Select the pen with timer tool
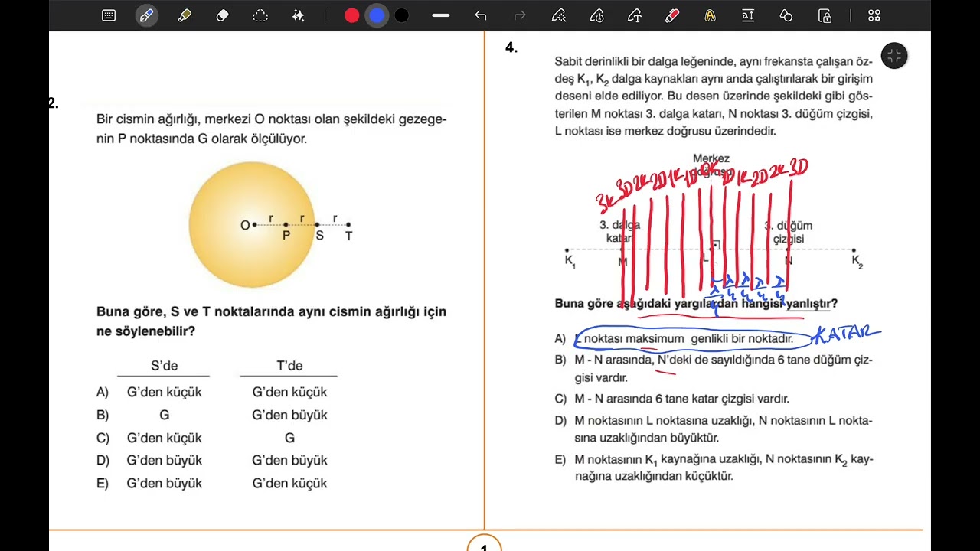 [x=597, y=15]
